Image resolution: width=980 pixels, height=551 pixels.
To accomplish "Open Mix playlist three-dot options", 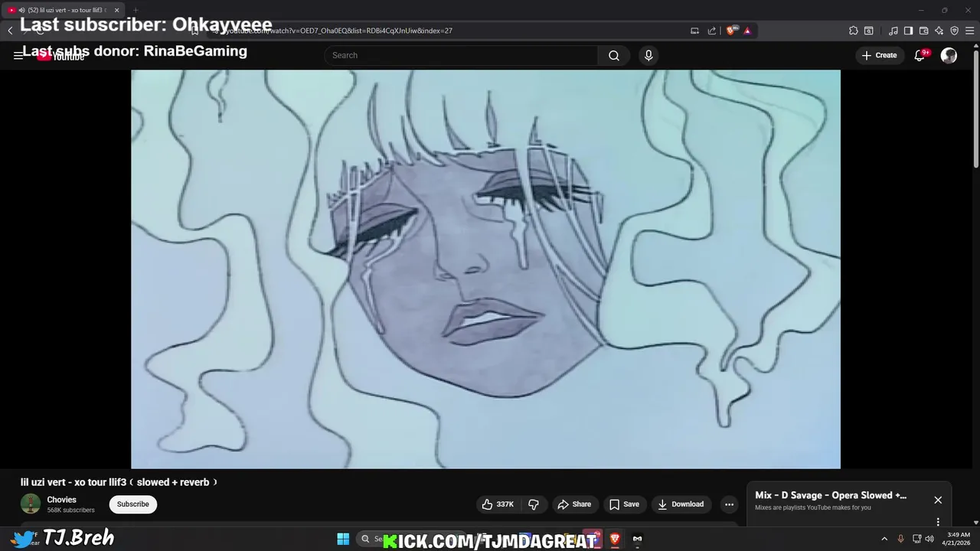I will pos(938,522).
